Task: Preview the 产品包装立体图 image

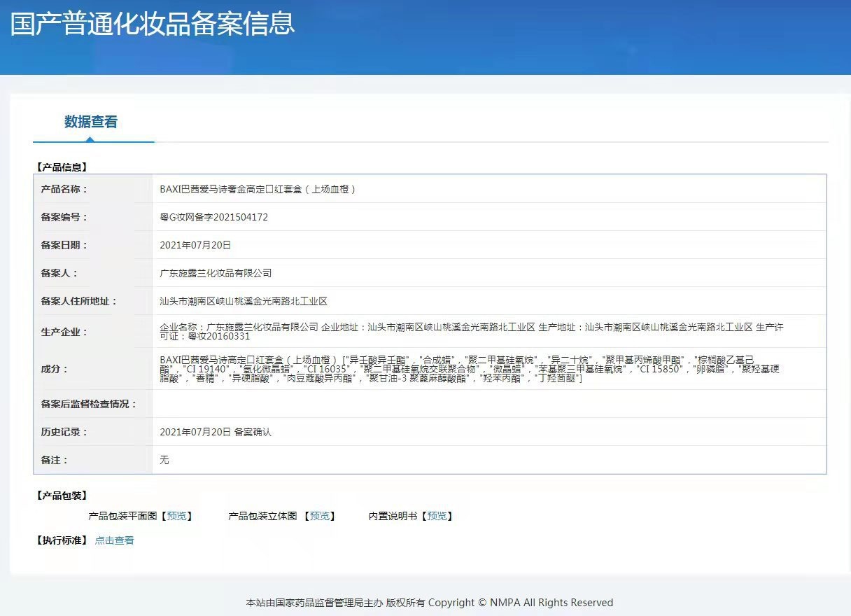Action: point(320,516)
